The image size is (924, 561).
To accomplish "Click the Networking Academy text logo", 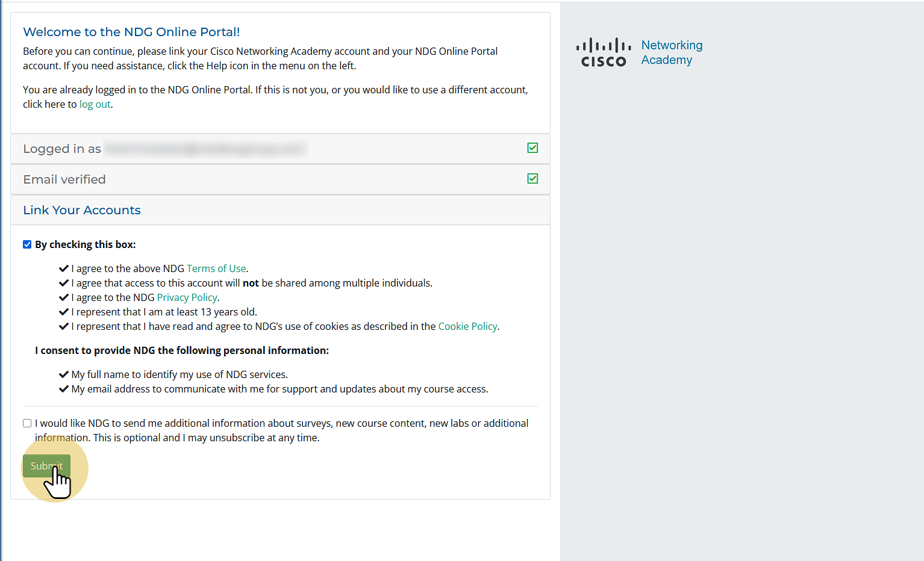I will (x=672, y=52).
